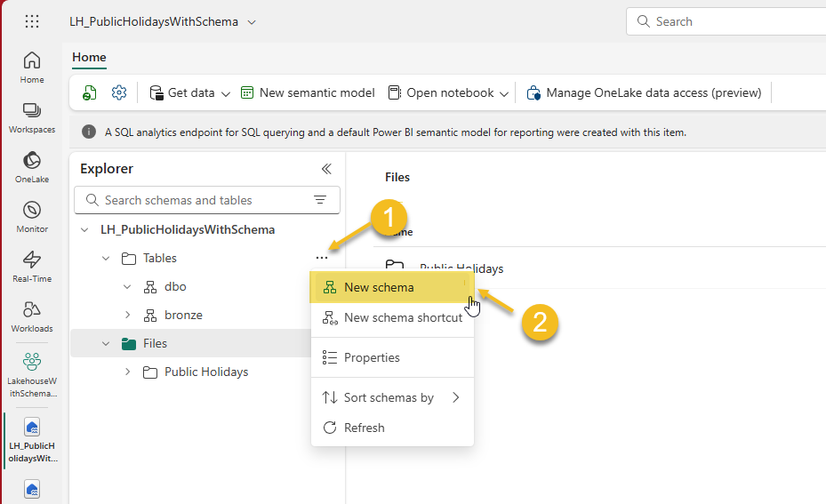This screenshot has height=504, width=826.
Task: Open the Monitor hub icon
Action: [32, 217]
